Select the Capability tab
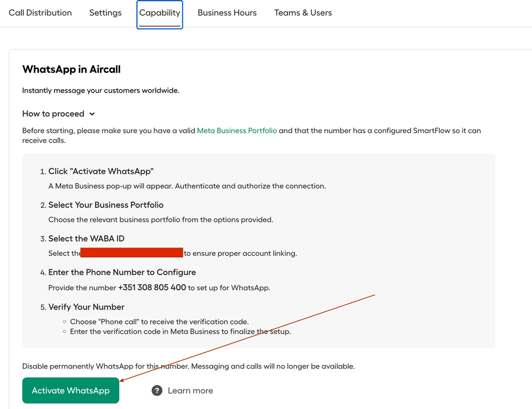Image resolution: width=532 pixels, height=409 pixels. point(160,13)
